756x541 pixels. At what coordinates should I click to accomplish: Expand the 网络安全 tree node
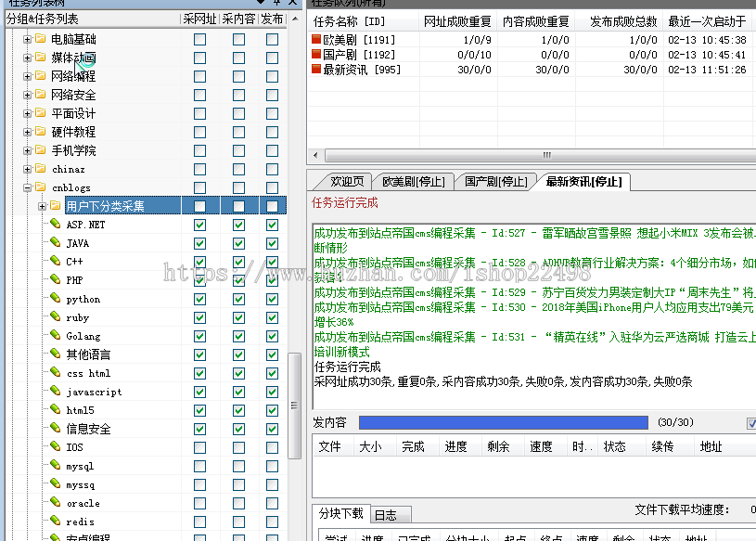28,95
